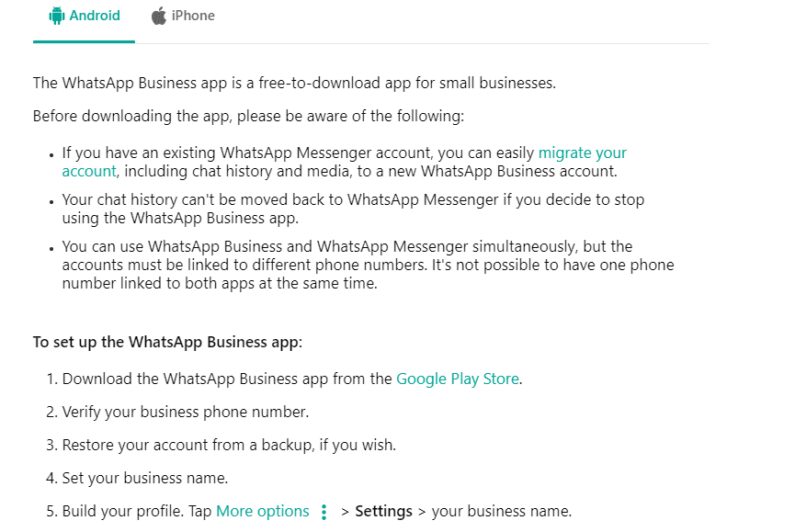The image size is (795, 532).
Task: Click step 4 'Set your business name'
Action: tap(145, 478)
